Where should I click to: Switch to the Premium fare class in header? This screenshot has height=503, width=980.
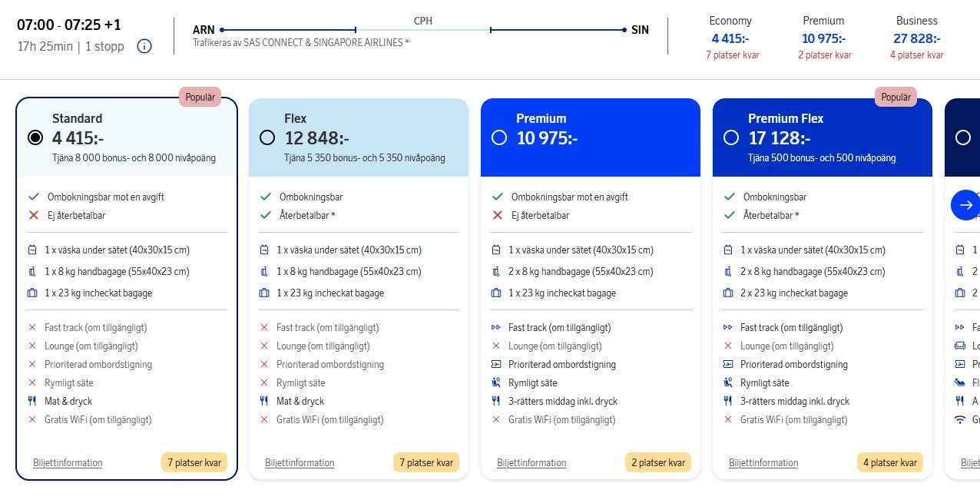point(823,38)
